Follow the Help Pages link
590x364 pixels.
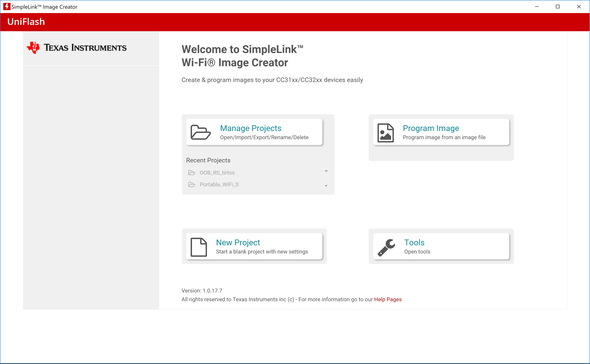[x=388, y=299]
